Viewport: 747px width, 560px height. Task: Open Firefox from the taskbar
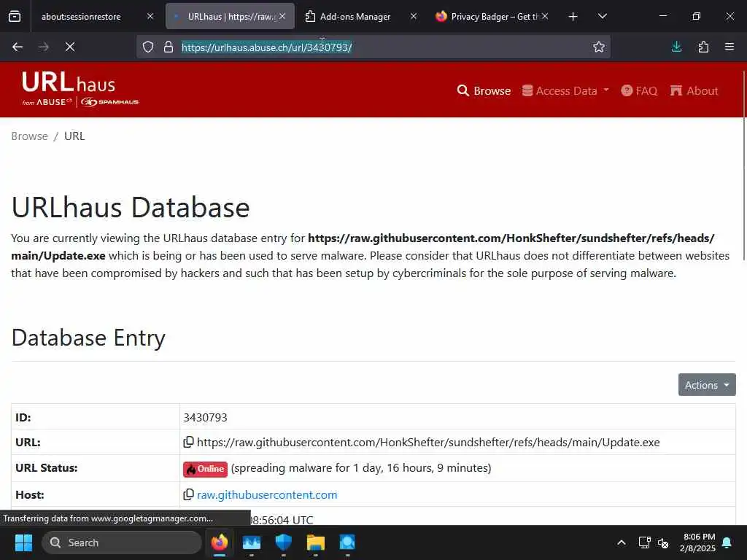(x=220, y=542)
